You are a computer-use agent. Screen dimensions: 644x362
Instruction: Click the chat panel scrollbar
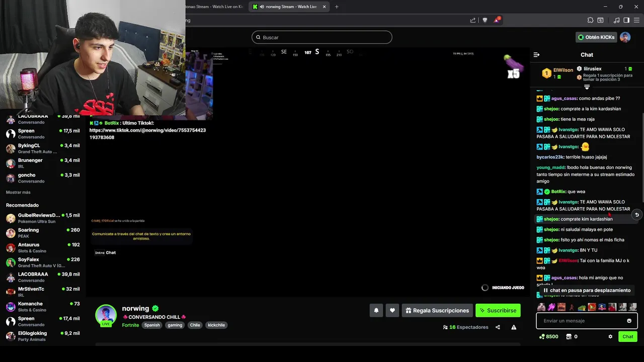[642, 157]
